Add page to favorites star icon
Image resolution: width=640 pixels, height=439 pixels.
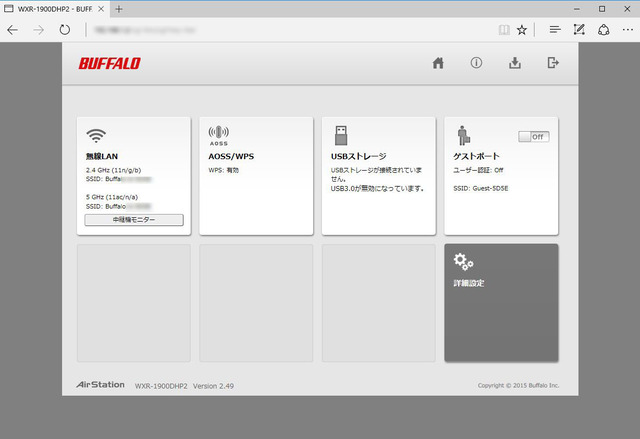pos(522,30)
